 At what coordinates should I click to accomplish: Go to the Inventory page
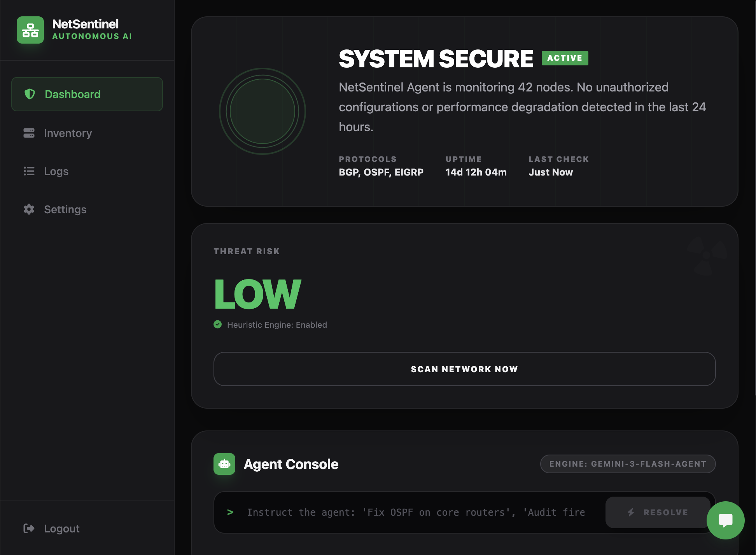[x=68, y=133]
